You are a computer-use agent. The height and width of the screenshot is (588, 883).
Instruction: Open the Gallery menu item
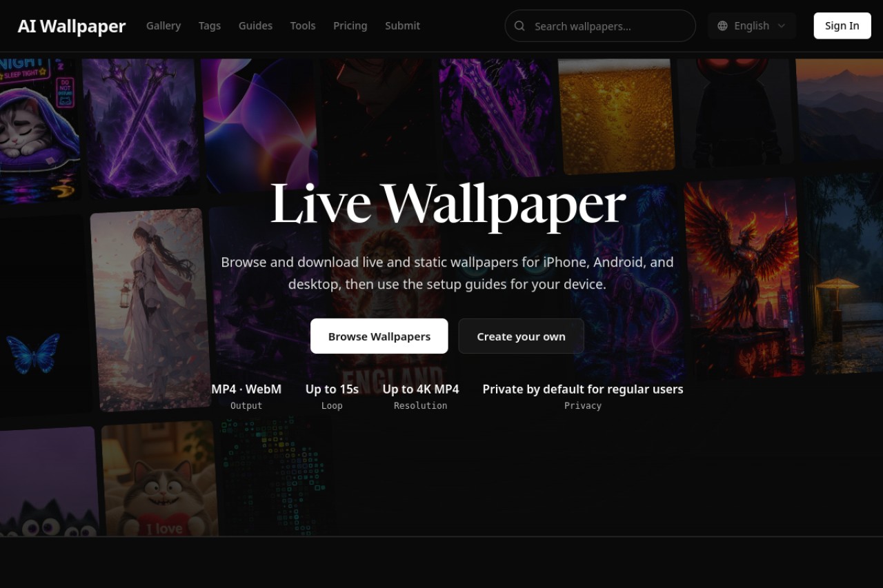pos(163,26)
